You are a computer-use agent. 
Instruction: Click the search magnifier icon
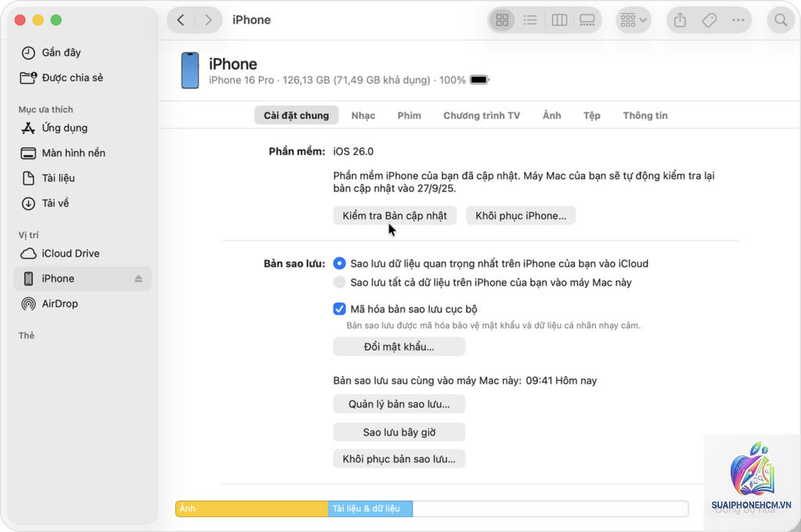point(781,20)
